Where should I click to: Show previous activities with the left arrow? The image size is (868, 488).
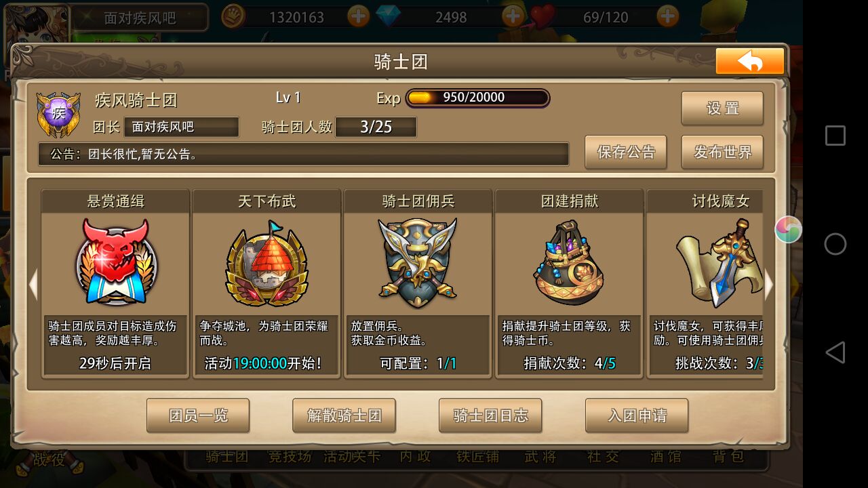33,285
